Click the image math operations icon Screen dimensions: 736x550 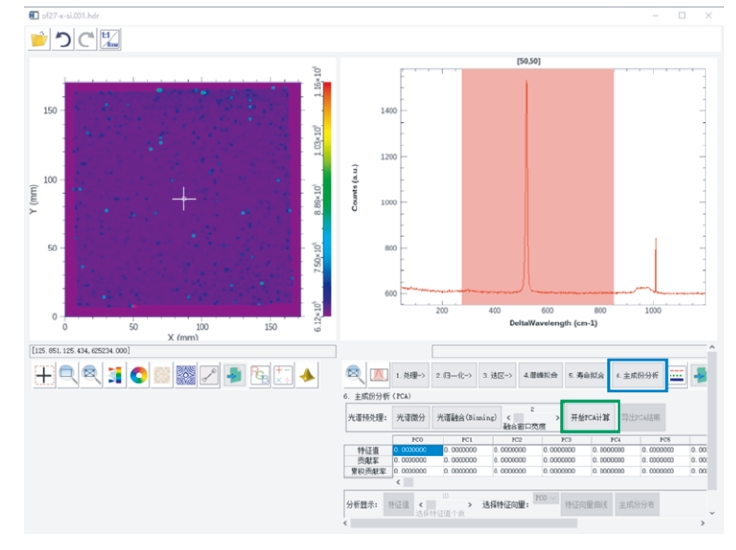(x=283, y=375)
